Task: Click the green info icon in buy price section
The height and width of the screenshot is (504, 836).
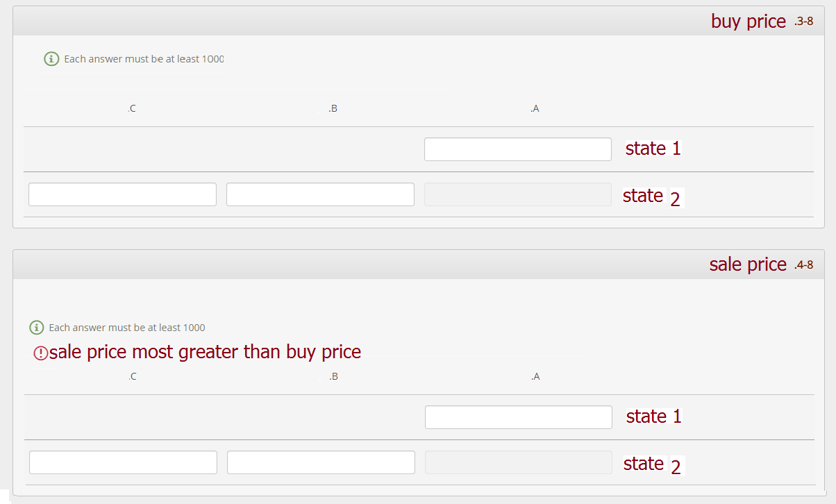Action: coord(51,59)
